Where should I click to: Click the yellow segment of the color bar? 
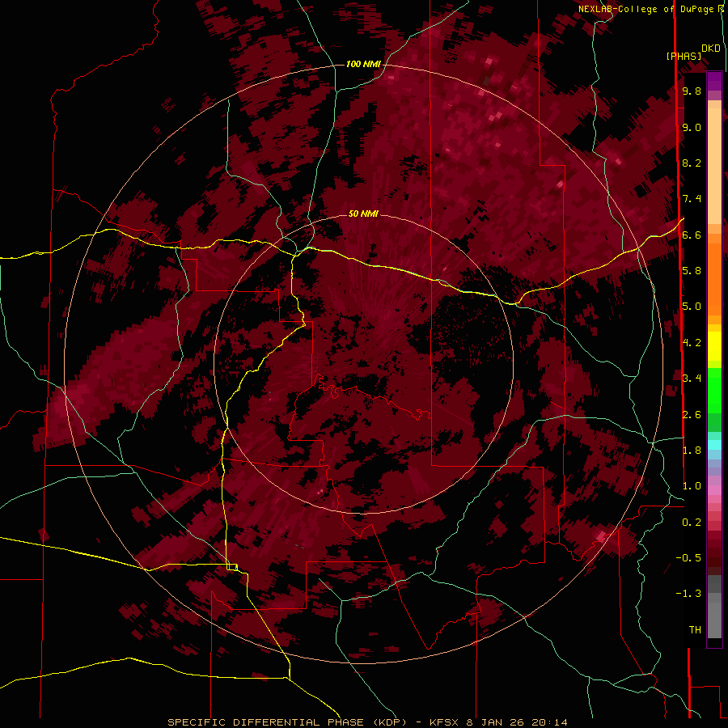point(714,347)
